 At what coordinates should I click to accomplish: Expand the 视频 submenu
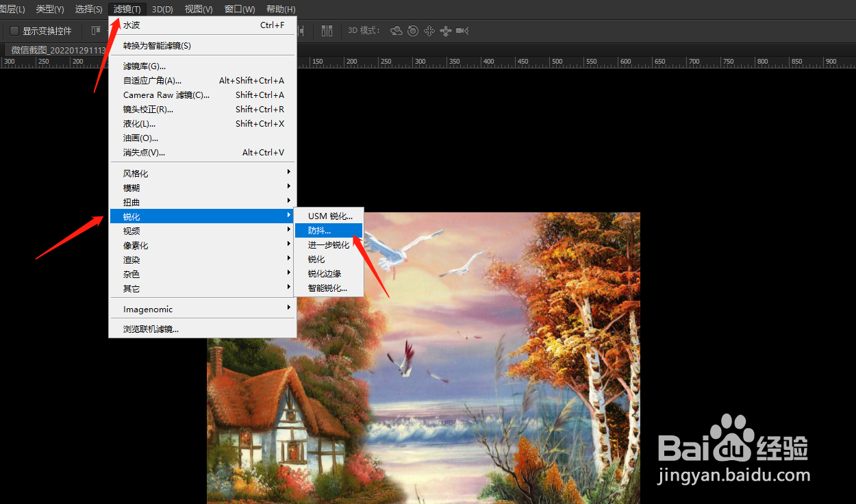[203, 231]
